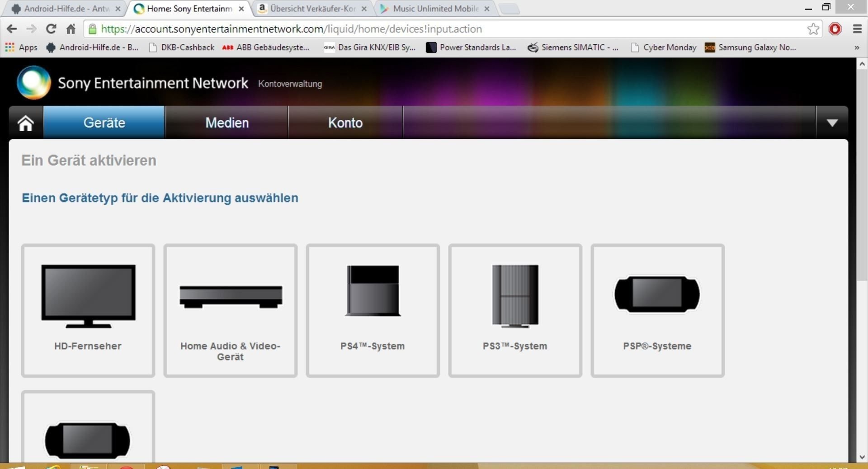Open the Cyber Monday bookmark
This screenshot has width=868, height=469.
664,47
